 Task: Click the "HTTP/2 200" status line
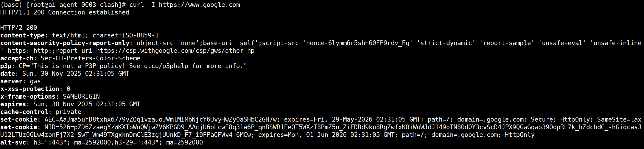click(x=19, y=28)
